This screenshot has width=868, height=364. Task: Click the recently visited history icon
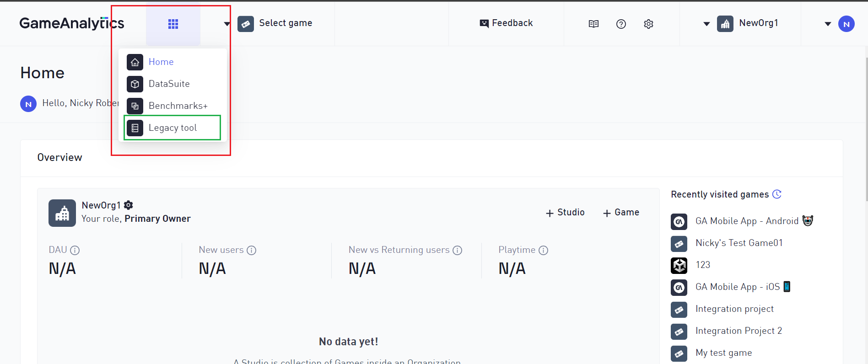coord(777,194)
